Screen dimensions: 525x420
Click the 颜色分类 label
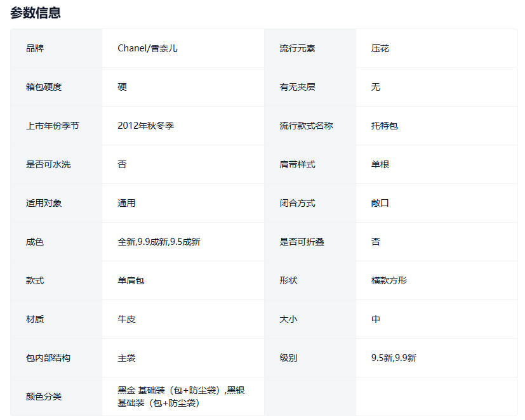pos(44,397)
